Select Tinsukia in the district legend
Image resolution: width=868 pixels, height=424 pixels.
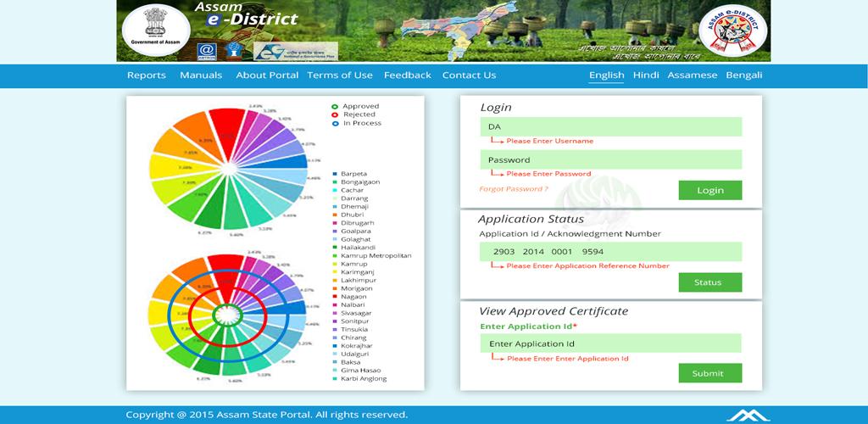[354, 329]
